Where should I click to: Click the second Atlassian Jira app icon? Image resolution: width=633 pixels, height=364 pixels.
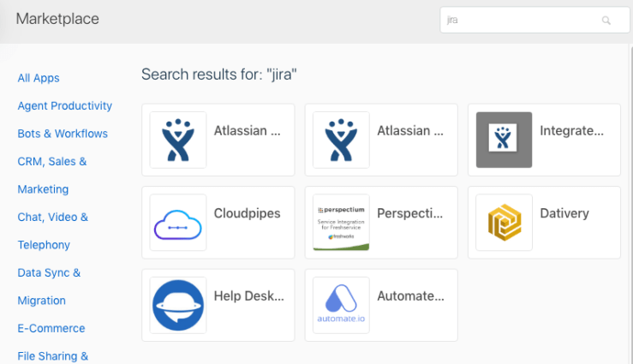(341, 140)
